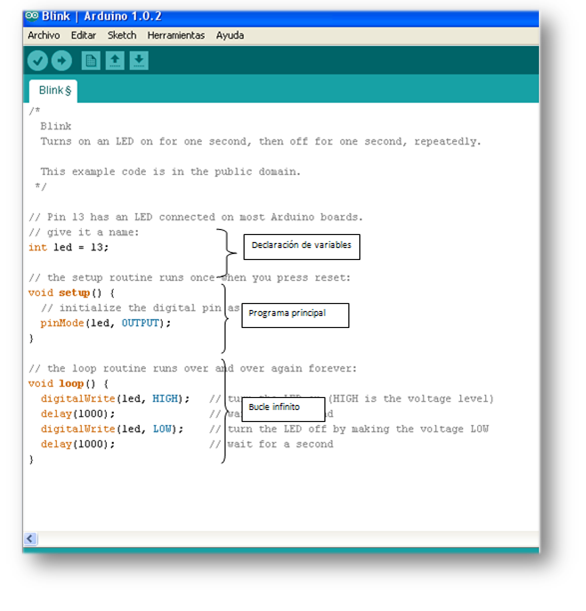586x611 pixels.
Task: Select the Blink sketch tab
Action: pos(53,91)
